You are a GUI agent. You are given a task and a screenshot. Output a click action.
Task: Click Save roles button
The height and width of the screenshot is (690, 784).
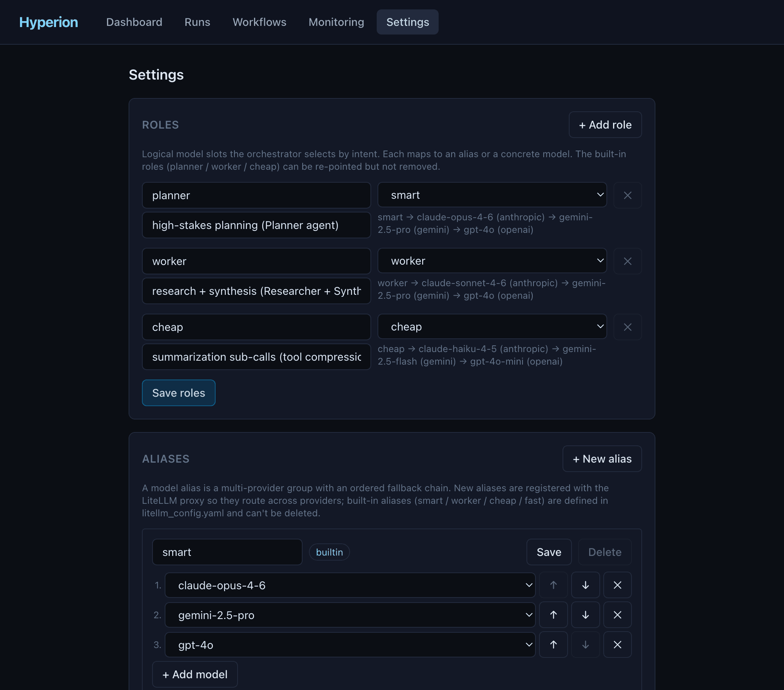pyautogui.click(x=178, y=393)
